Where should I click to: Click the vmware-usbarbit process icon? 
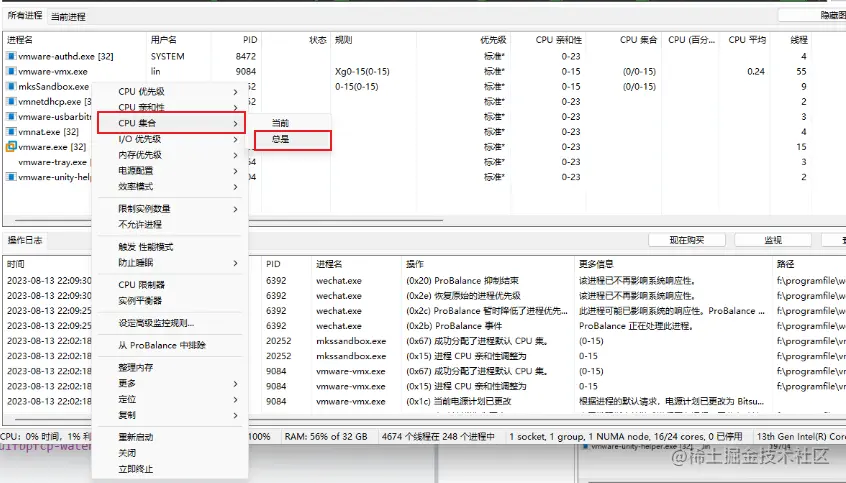tap(11, 117)
